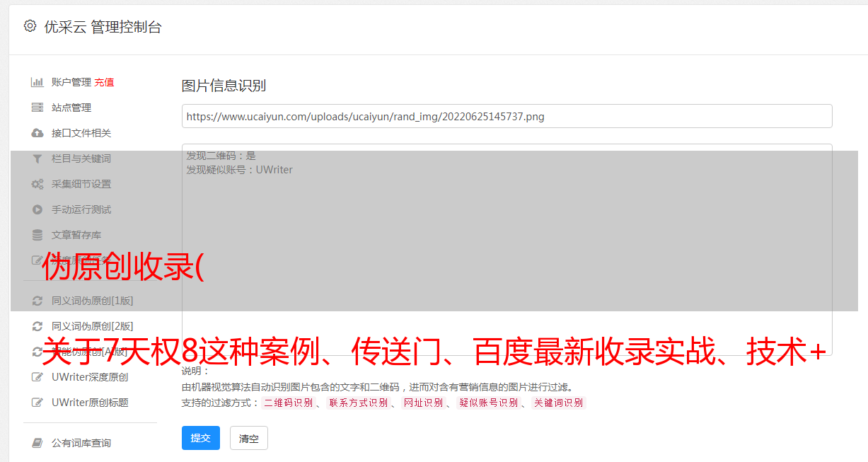The height and width of the screenshot is (462, 868).
Task: Click the 网址识别 tag
Action: [423, 403]
